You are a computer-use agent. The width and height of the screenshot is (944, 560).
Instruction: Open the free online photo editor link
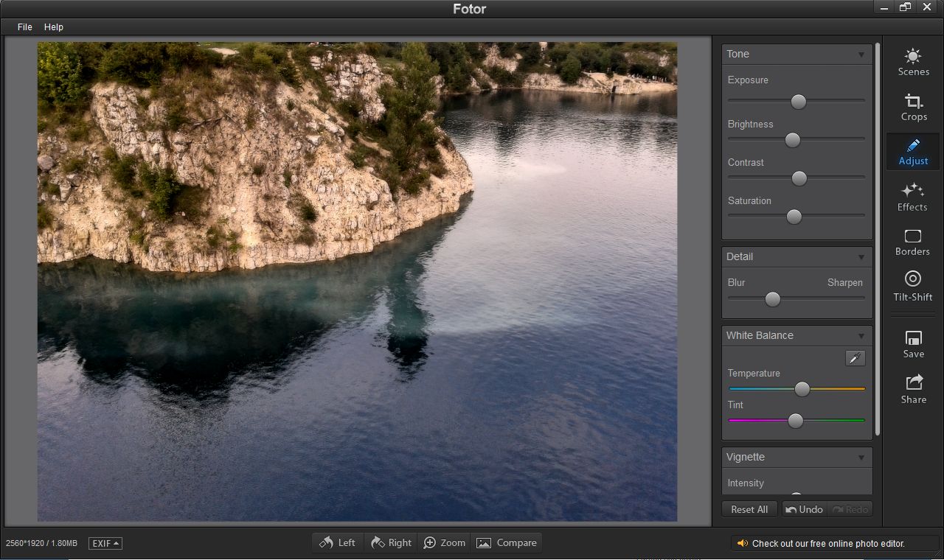point(828,543)
